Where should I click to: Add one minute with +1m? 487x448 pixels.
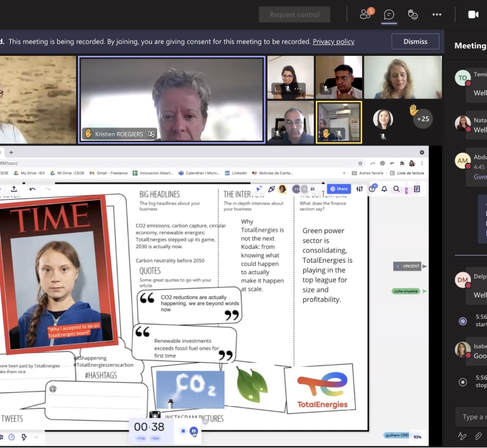click(141, 438)
